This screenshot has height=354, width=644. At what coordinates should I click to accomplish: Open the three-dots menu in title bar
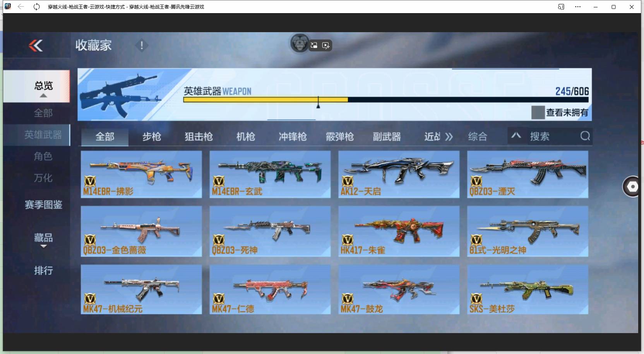(578, 7)
